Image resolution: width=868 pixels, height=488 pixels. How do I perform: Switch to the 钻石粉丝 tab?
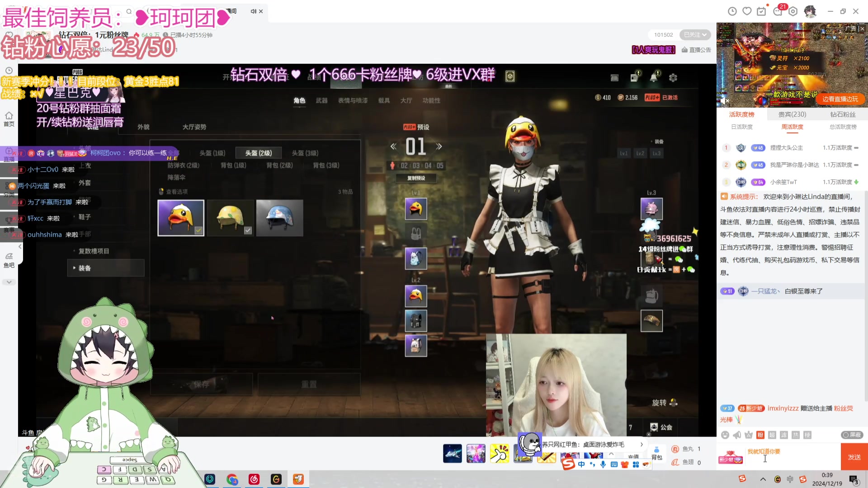point(843,114)
